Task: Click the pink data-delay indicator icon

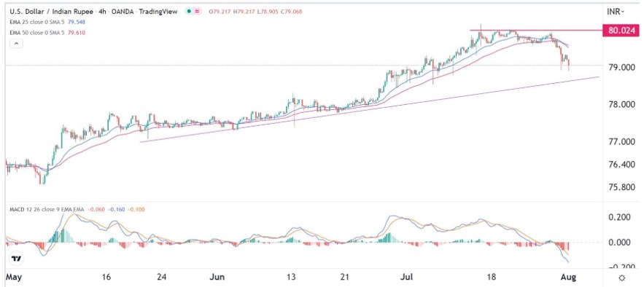Action: point(198,12)
